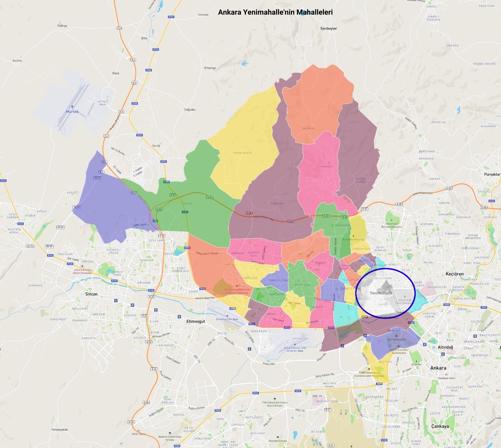501x448 pixels.
Task: Click the Başkent Üniversitesi Ormanı tree icon
Action: tap(170, 434)
